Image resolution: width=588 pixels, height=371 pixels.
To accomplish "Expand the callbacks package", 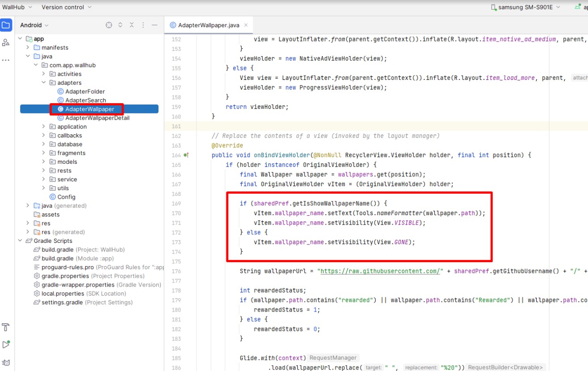I will (44, 135).
